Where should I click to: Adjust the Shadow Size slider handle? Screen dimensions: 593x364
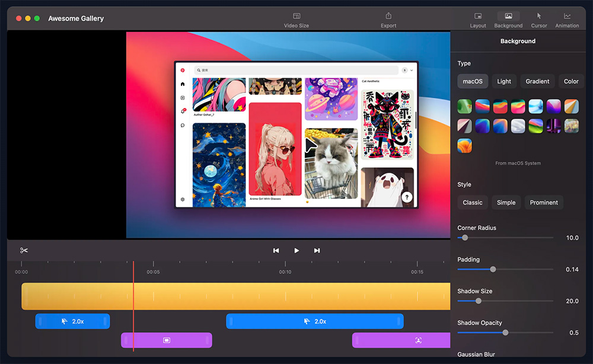click(x=479, y=301)
